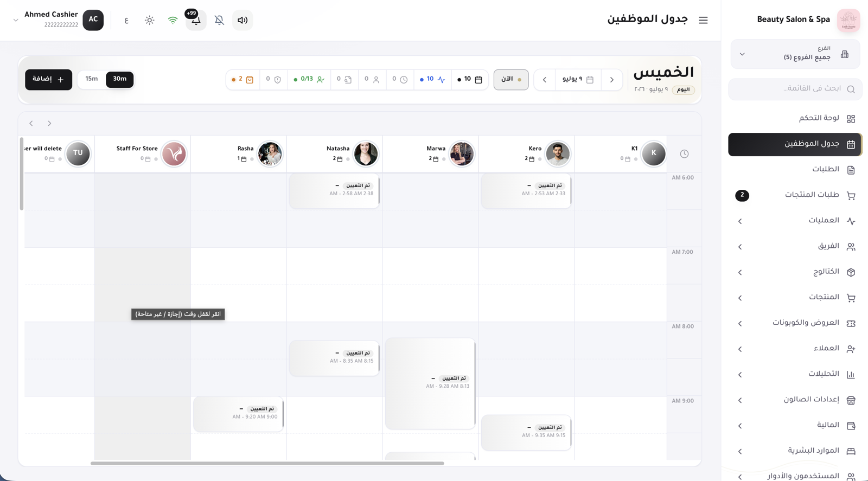Select the 15m interval option
The height and width of the screenshot is (481, 868).
point(91,79)
